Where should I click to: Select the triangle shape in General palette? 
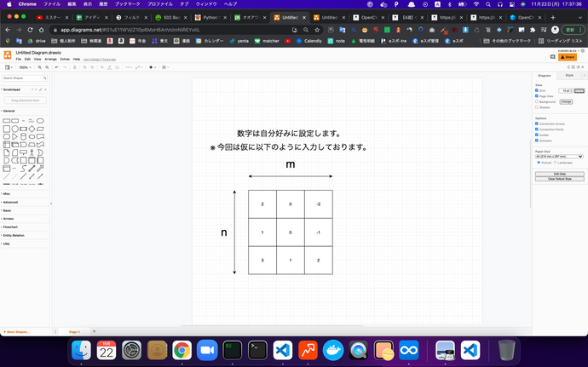point(15,136)
